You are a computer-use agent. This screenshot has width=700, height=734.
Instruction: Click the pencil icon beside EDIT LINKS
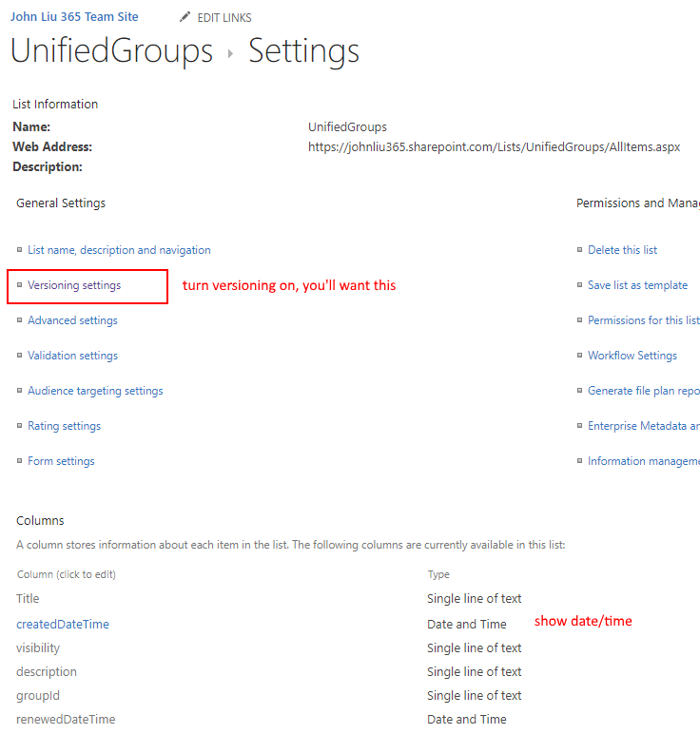185,17
